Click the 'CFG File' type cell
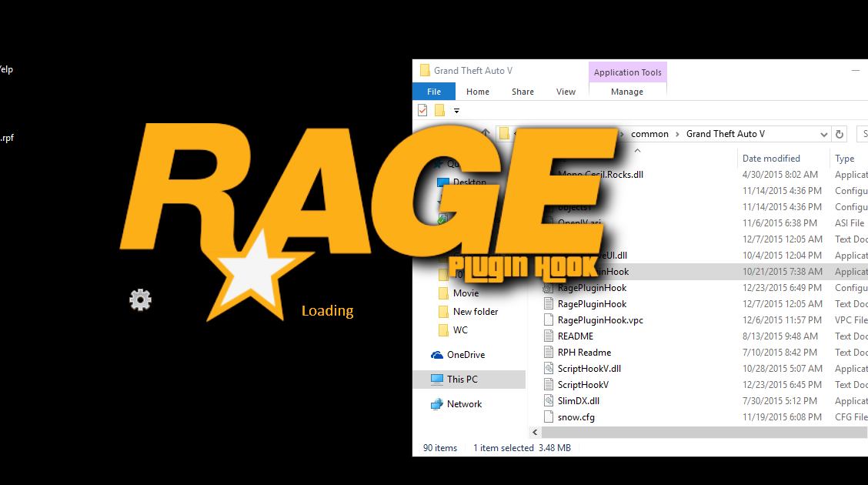Viewport: 868px width, 485px height. pyautogui.click(x=851, y=417)
